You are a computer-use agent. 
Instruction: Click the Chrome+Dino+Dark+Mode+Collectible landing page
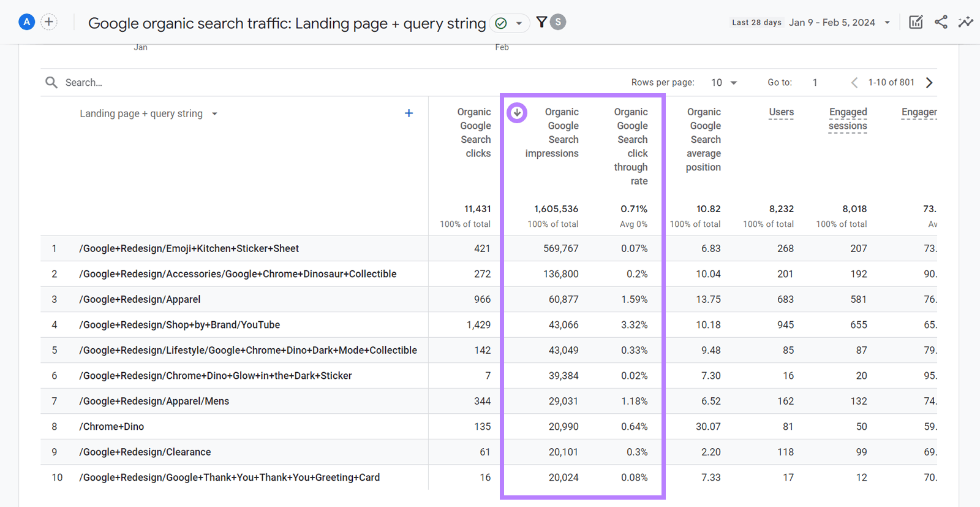[x=248, y=350]
